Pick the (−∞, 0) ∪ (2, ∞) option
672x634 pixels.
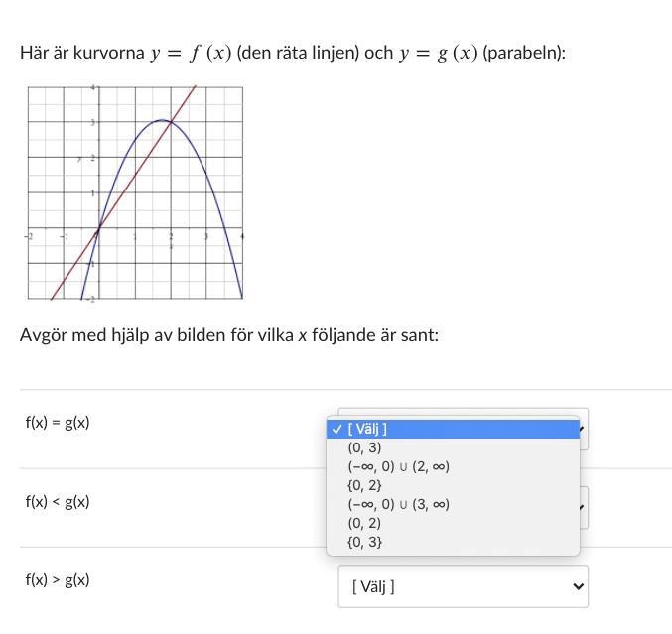click(x=398, y=466)
